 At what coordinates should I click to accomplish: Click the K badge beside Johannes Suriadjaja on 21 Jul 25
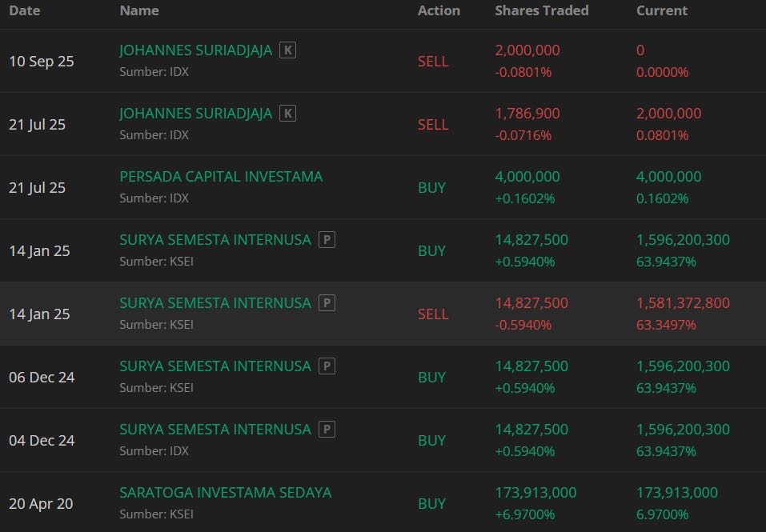pyautogui.click(x=287, y=114)
